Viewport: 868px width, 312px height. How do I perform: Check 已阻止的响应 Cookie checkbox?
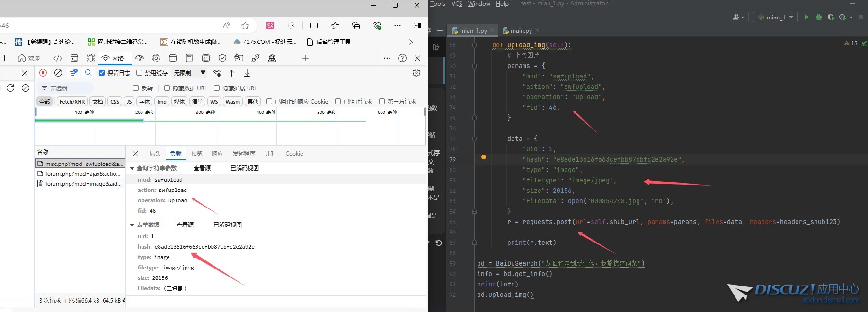pyautogui.click(x=269, y=101)
